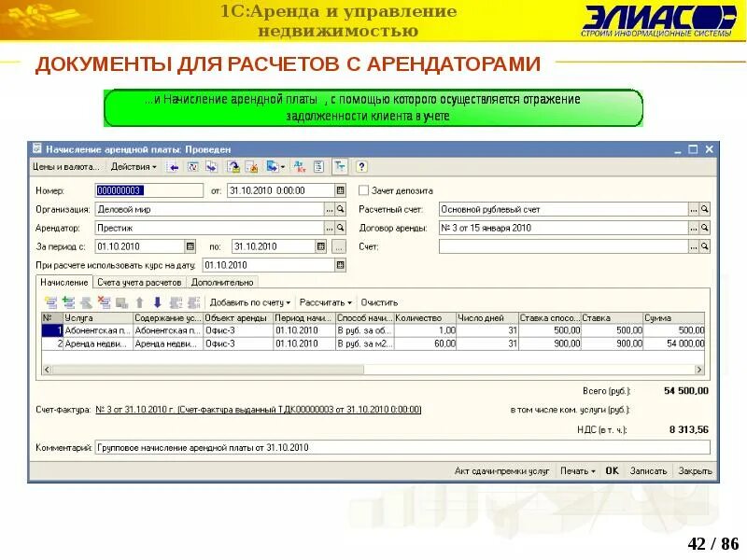The height and width of the screenshot is (560, 747).
Task: Click the finish editing row icon
Action: pyautogui.click(x=122, y=302)
